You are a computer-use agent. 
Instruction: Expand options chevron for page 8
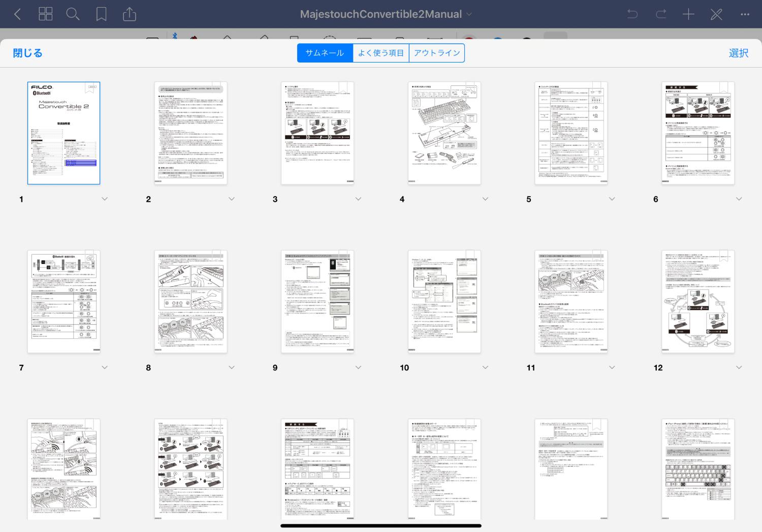(x=232, y=367)
